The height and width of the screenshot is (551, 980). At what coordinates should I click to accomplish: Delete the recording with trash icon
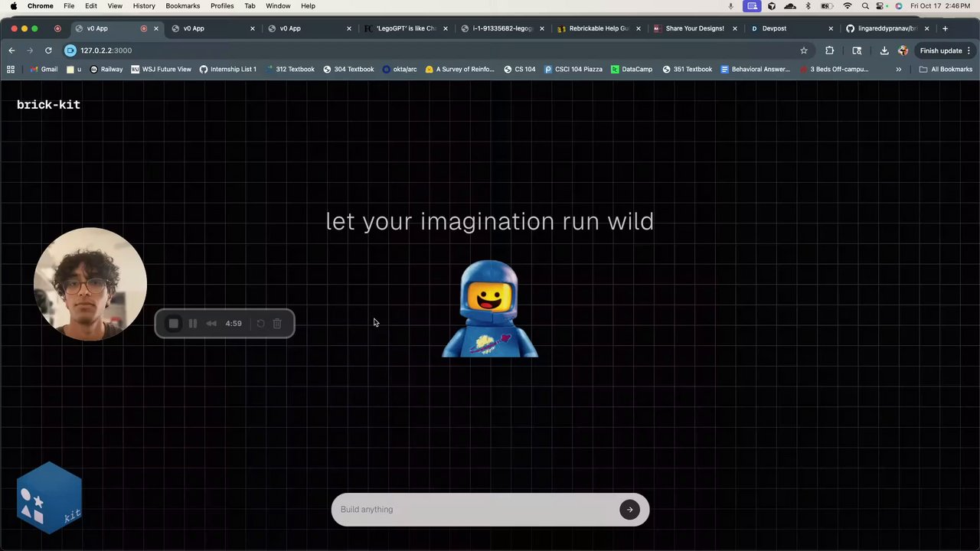pos(277,324)
